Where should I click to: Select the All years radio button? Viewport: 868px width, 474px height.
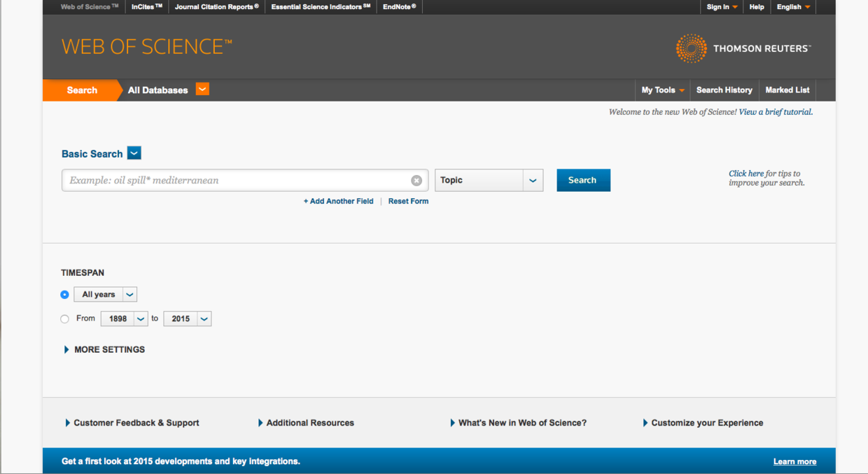click(64, 295)
